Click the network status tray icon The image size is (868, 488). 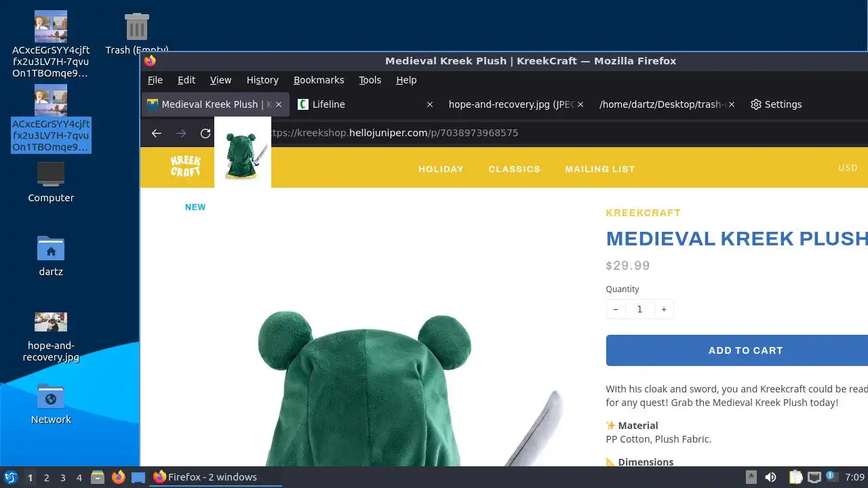point(814,477)
